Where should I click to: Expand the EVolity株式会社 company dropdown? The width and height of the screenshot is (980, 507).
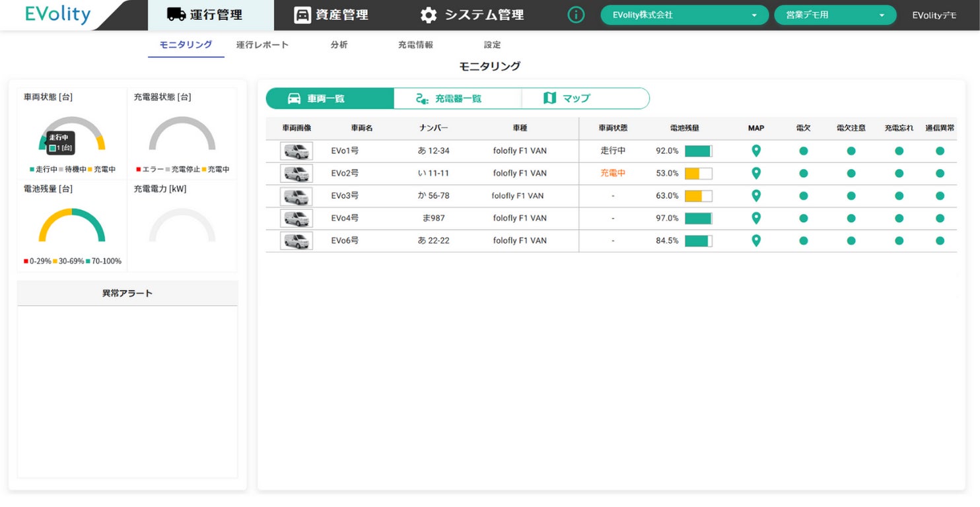coord(683,15)
